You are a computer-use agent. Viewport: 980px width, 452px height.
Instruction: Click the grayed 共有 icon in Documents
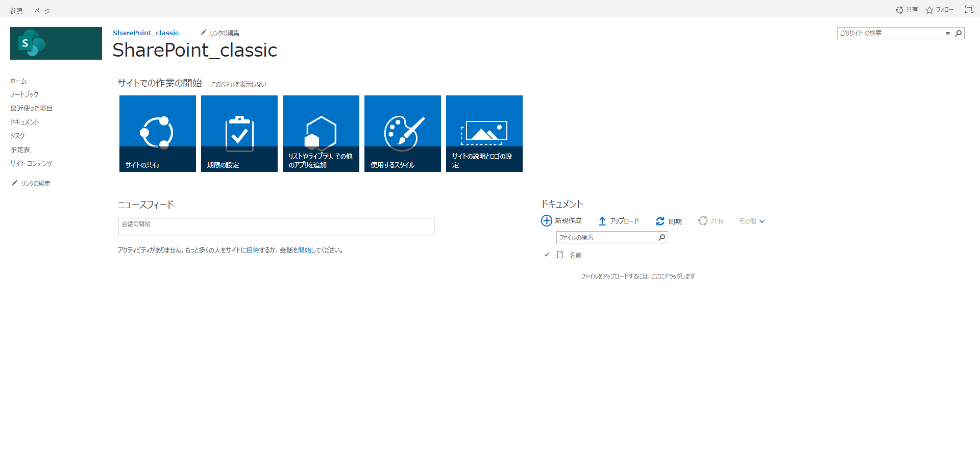coord(703,221)
